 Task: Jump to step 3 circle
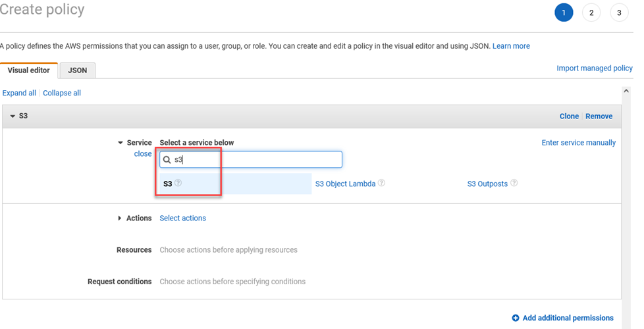pyautogui.click(x=619, y=13)
